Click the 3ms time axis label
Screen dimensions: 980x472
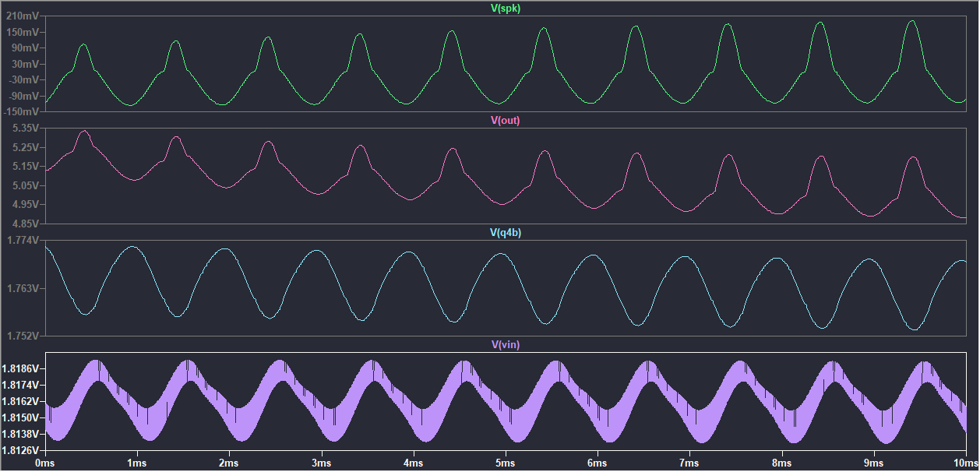click(321, 463)
